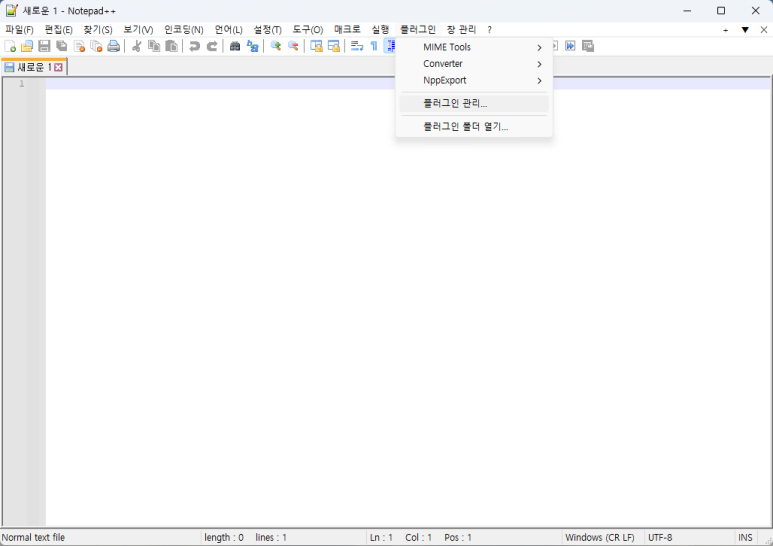773x546 pixels.
Task: Open the 창 관리 menu
Action: 461,30
